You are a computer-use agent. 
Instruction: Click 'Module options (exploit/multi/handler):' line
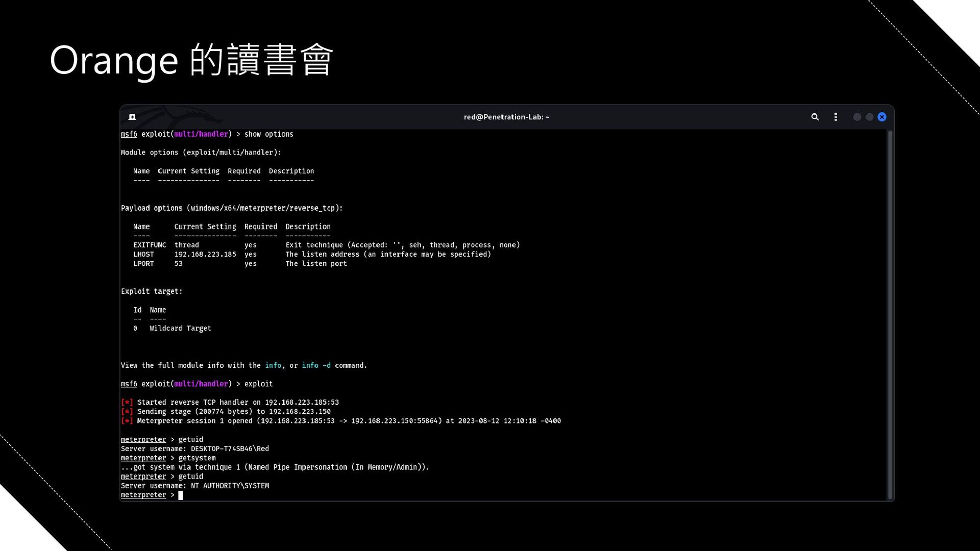(x=201, y=153)
